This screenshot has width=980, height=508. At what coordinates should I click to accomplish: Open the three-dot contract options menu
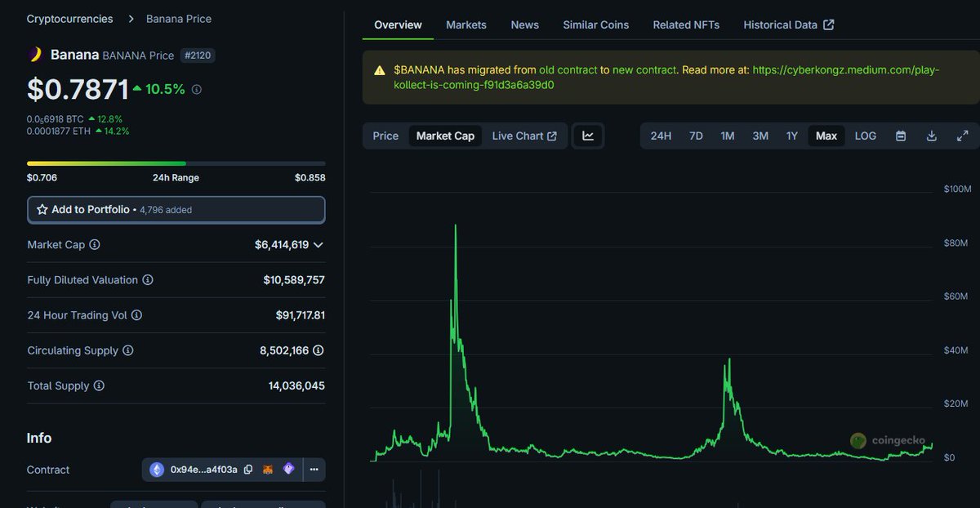(x=314, y=470)
